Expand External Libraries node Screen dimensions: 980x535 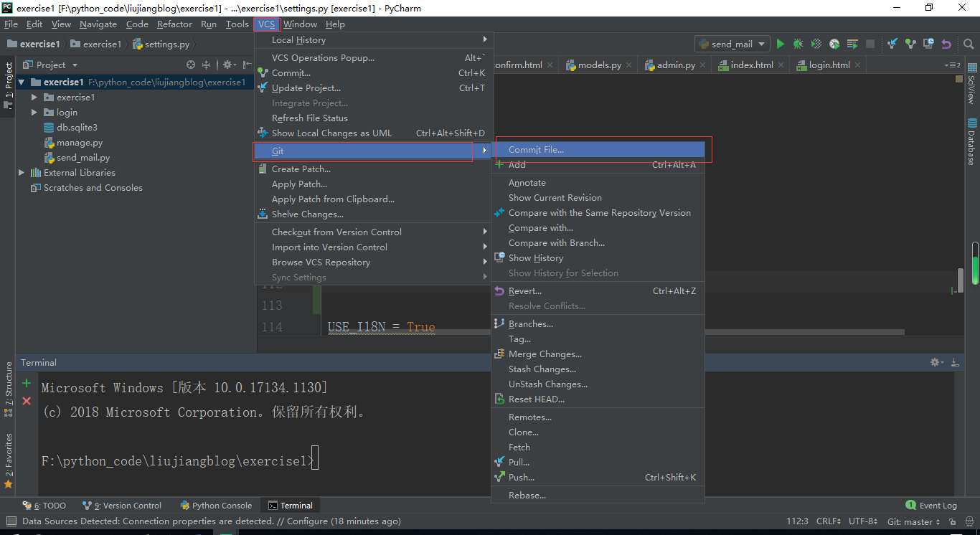[x=22, y=172]
